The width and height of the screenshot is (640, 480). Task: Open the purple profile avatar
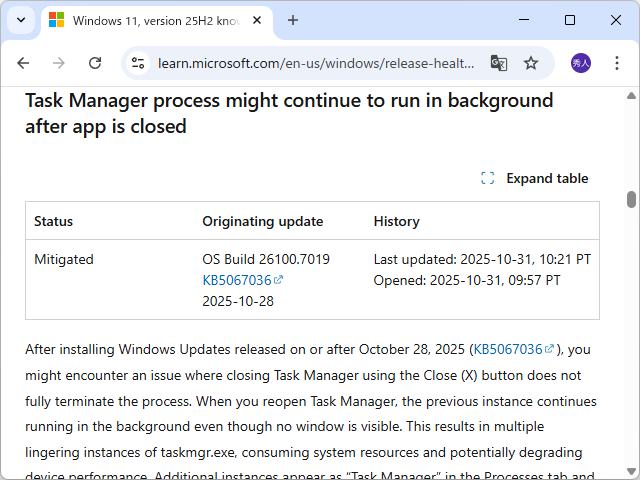(x=580, y=63)
